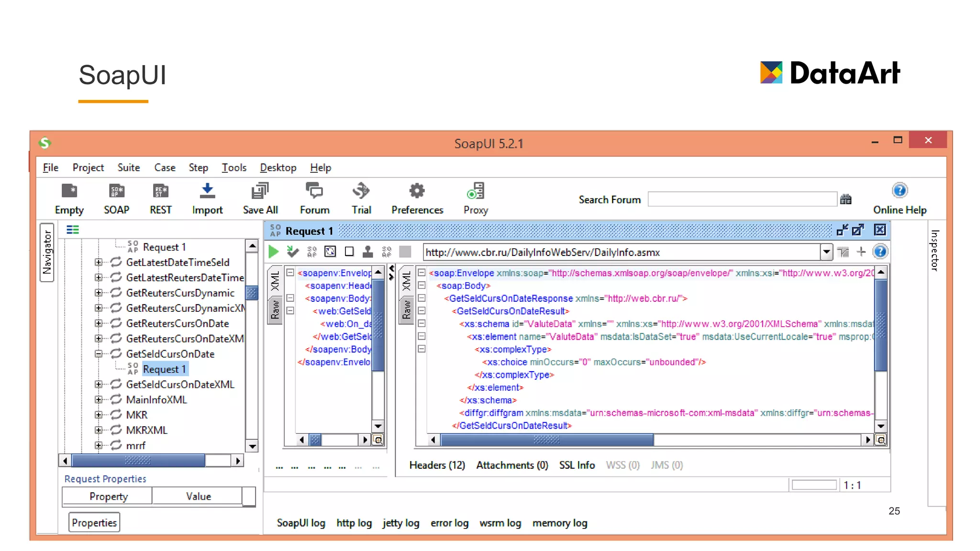This screenshot has width=980, height=551.
Task: Click create empty request square icon
Action: pos(349,252)
